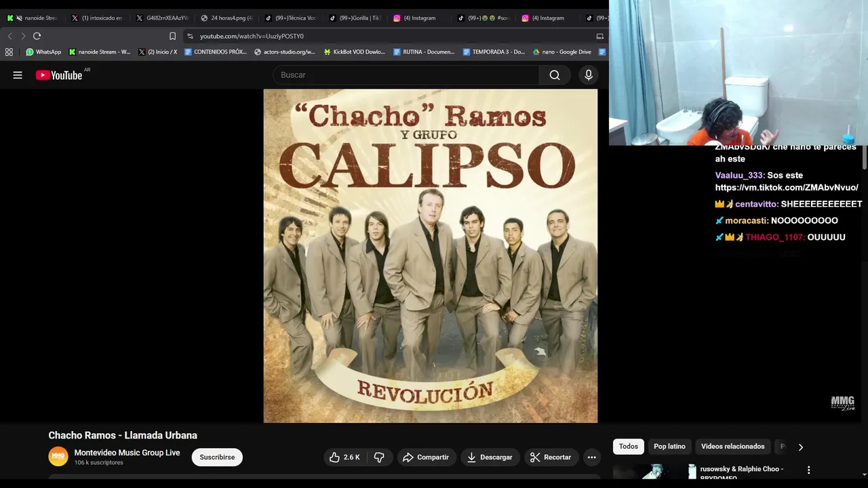Screen dimensions: 868x488
Task: Like the video with 2.6 K likes
Action: pos(344,457)
